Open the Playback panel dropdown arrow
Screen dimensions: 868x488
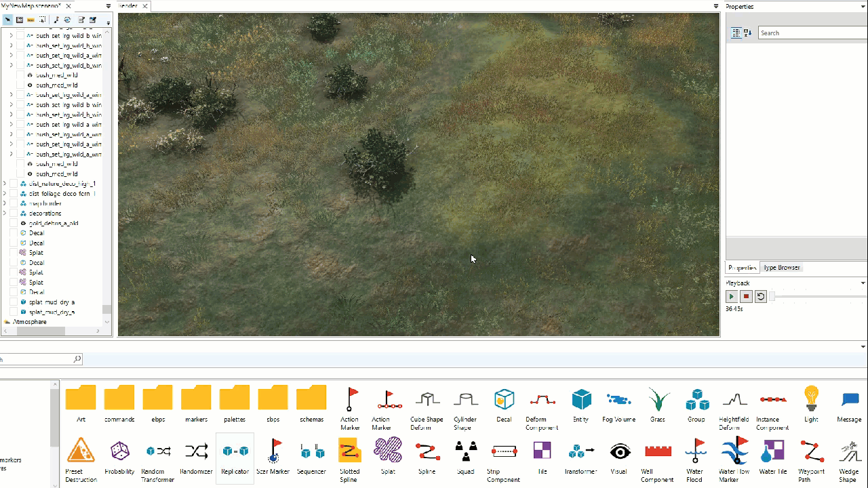[863, 283]
